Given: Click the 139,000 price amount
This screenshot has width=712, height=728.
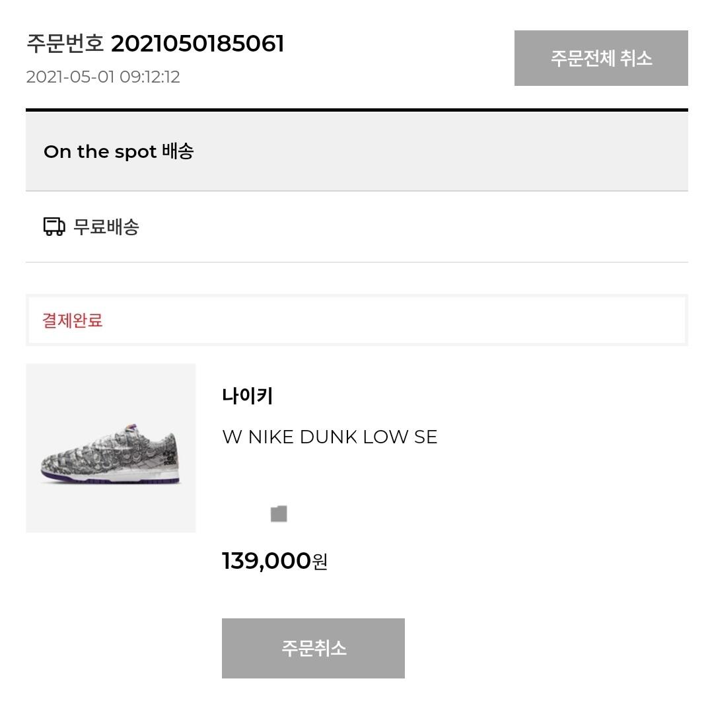Looking at the screenshot, I should coord(266,561).
